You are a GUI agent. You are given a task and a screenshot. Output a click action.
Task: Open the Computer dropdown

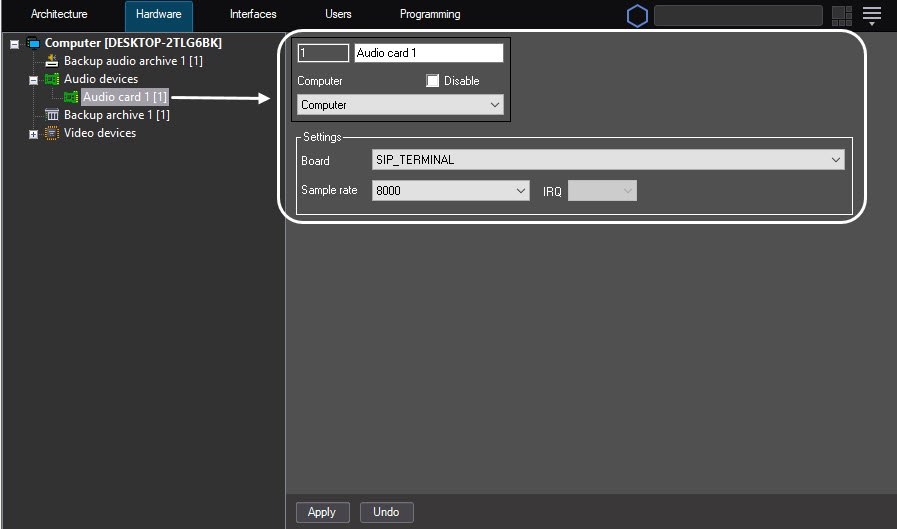[x=400, y=105]
